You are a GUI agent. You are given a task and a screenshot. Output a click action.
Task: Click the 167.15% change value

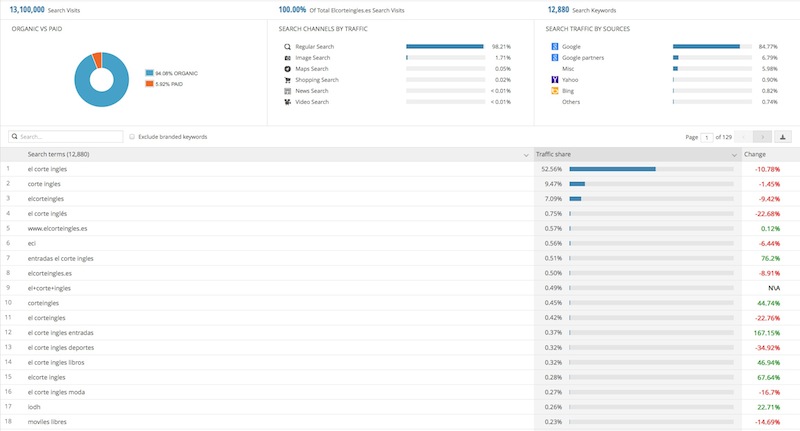pos(767,333)
